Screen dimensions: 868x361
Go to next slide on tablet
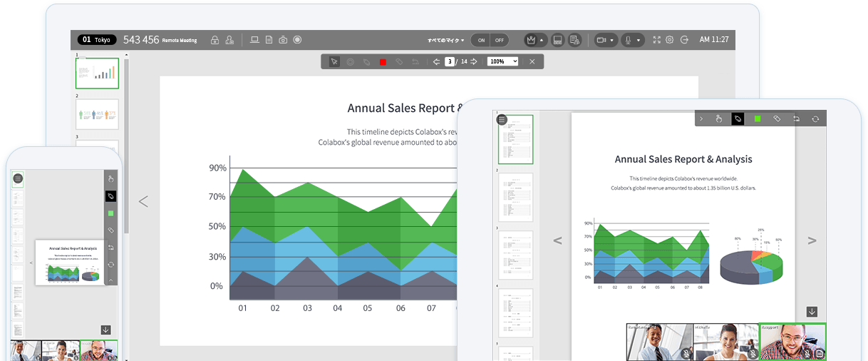[x=812, y=240]
